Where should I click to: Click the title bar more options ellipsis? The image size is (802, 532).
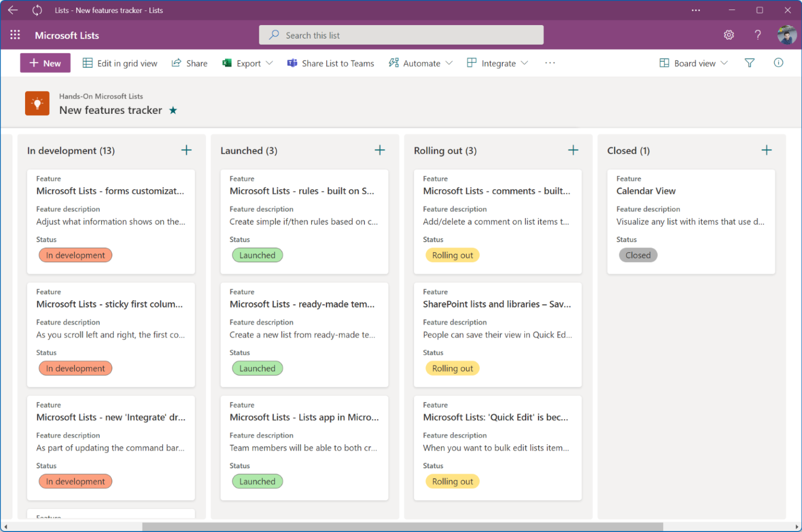(696, 10)
